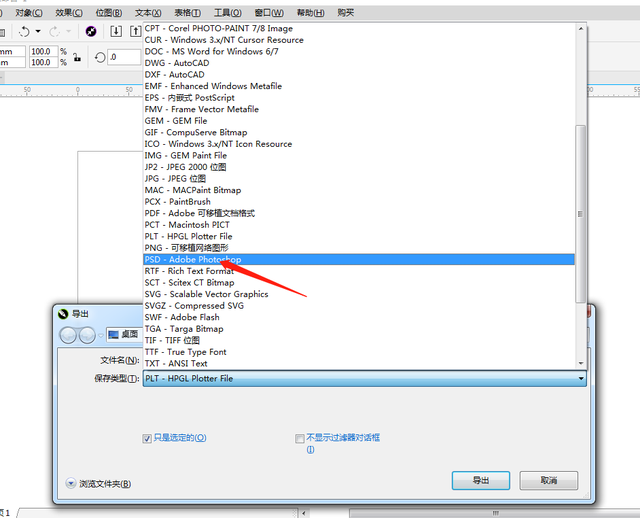Toggle the 只是选定的(O) checkbox
Image resolution: width=640 pixels, height=518 pixels.
tap(147, 438)
